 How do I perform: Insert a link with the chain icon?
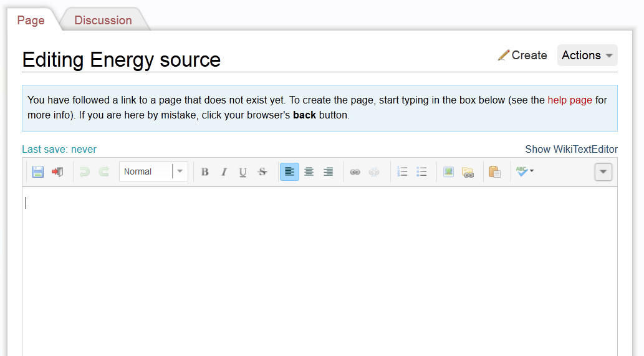point(355,172)
